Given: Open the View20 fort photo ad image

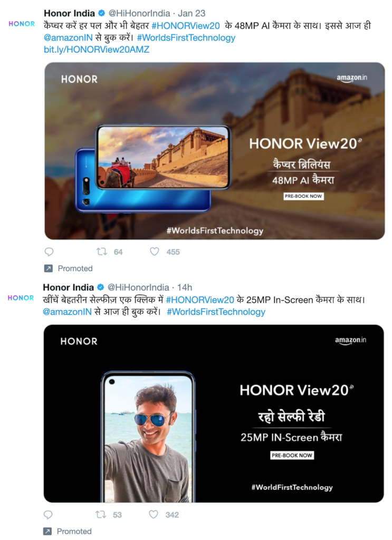Looking at the screenshot, I should [x=215, y=151].
